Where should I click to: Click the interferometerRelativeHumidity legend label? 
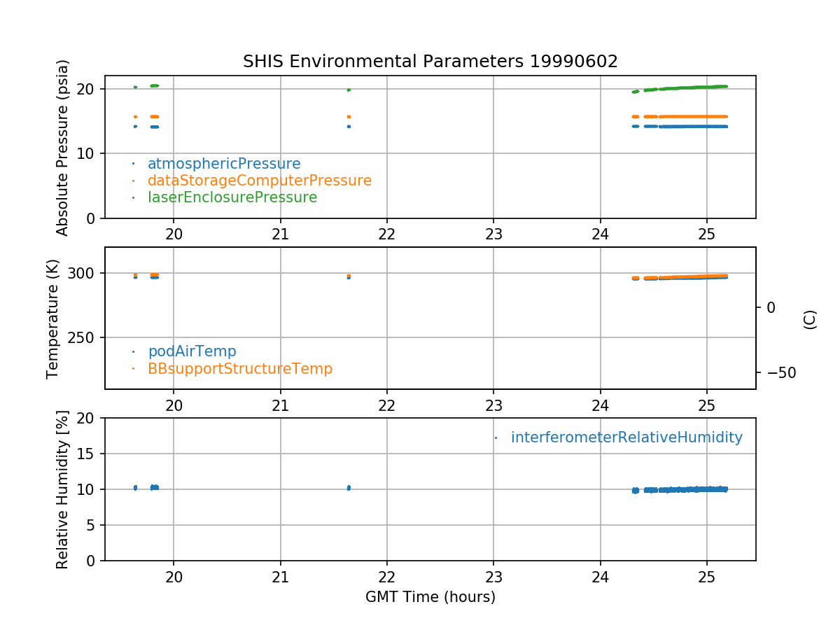[626, 437]
